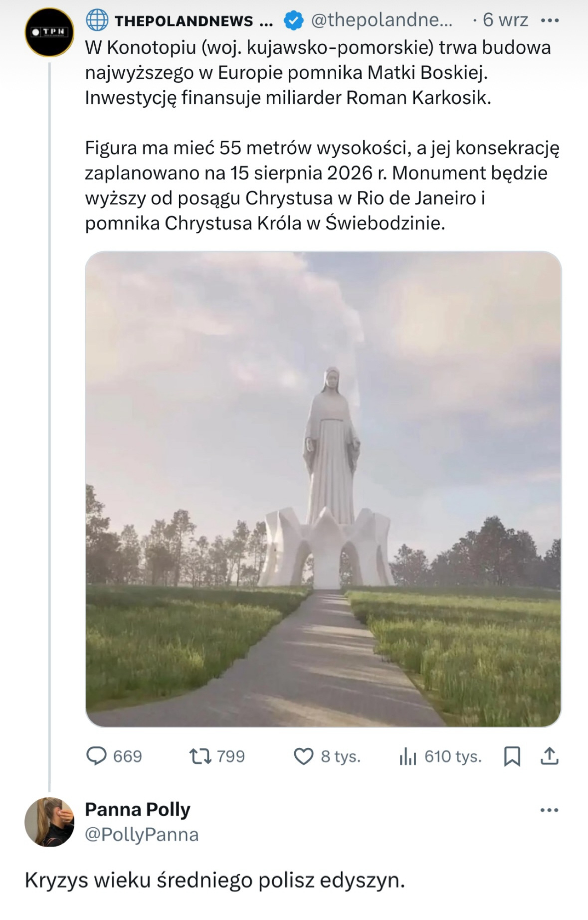Open the Panna Polly display name
This screenshot has height=920, width=588.
(138, 809)
